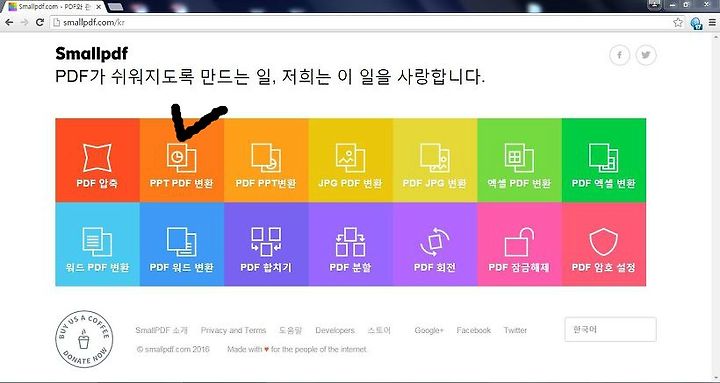
Task: Click the PDF 합치기 label text
Action: (x=266, y=267)
